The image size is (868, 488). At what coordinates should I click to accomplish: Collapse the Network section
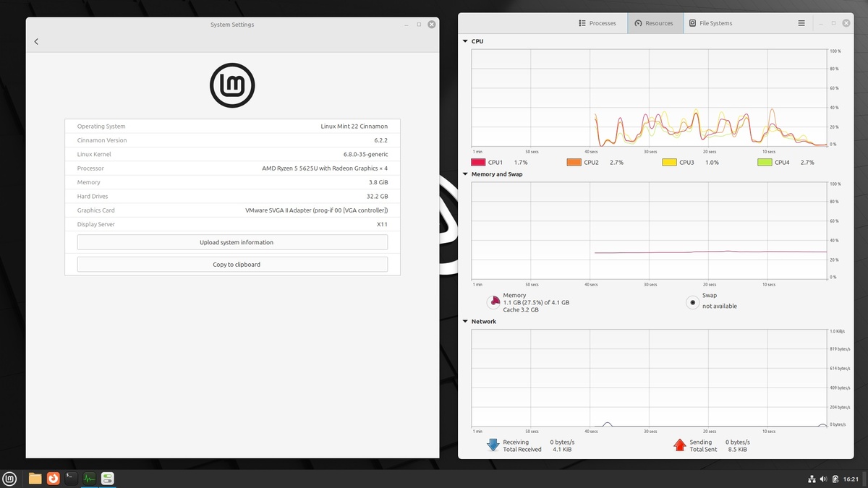tap(465, 322)
